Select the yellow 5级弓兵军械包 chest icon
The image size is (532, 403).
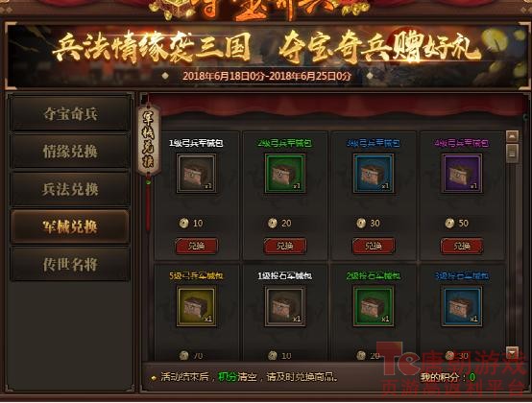tap(196, 307)
